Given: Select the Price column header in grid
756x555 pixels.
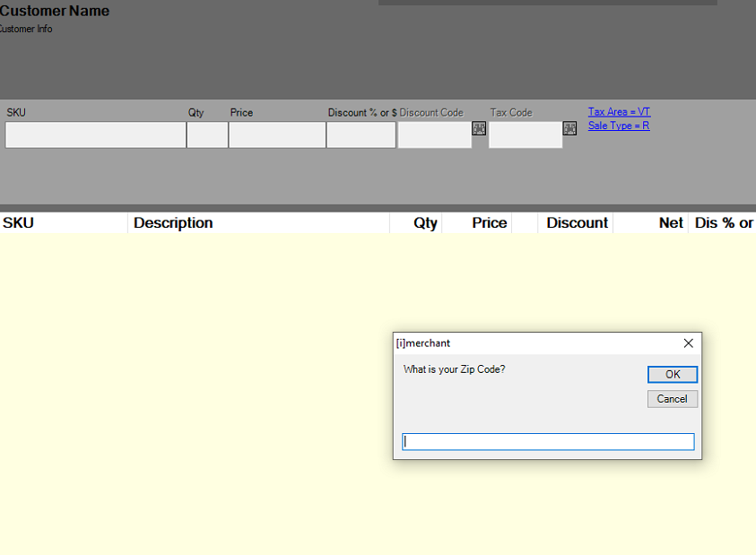Looking at the screenshot, I should [477, 222].
